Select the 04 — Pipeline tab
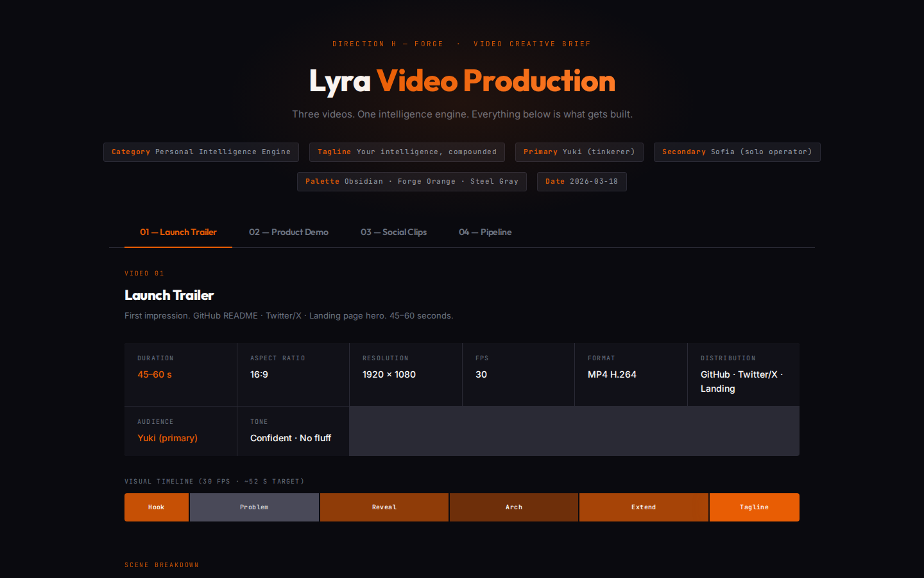924x578 pixels. click(x=485, y=232)
